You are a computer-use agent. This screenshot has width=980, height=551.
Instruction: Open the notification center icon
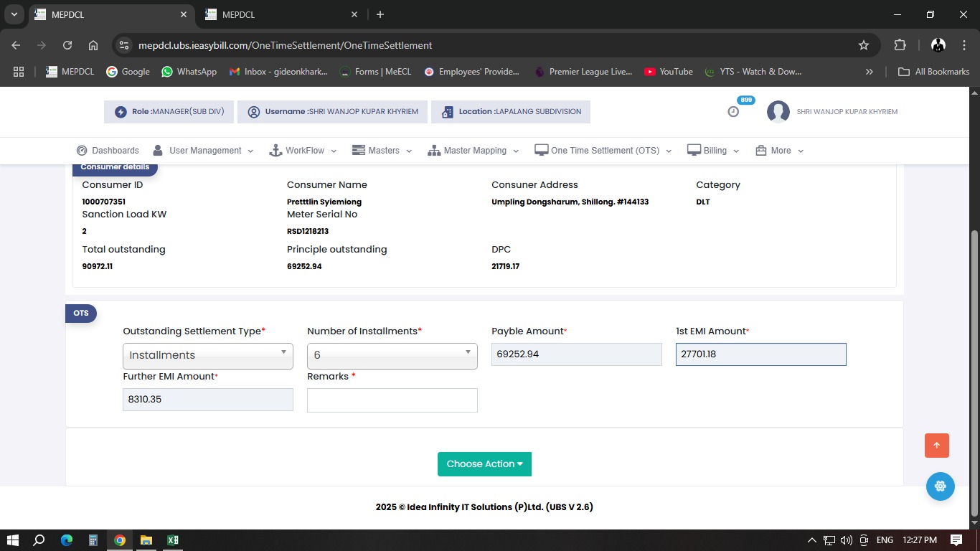pos(956,540)
